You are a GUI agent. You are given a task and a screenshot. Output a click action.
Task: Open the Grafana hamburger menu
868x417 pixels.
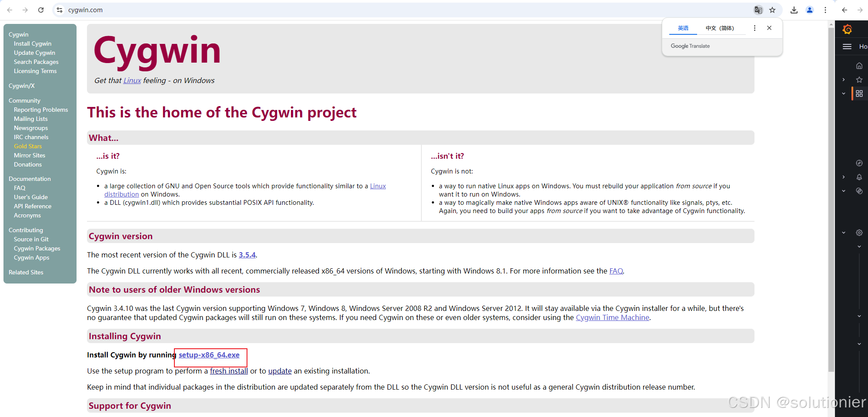click(847, 47)
